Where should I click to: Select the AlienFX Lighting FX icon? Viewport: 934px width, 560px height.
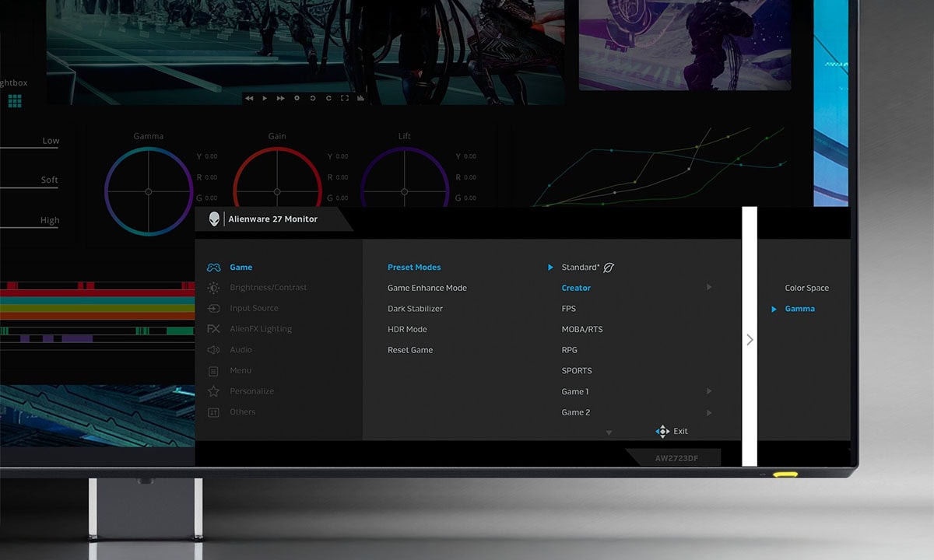pos(213,329)
